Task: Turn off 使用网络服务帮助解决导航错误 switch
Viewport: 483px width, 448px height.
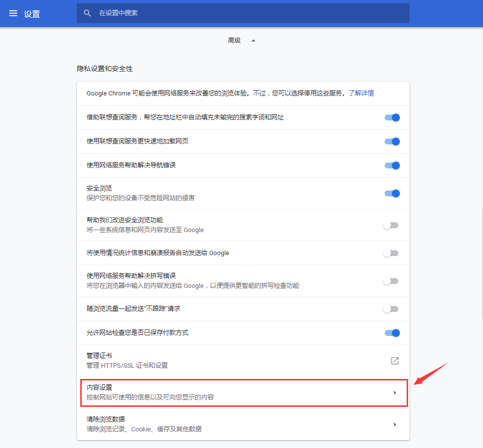Action: click(392, 165)
